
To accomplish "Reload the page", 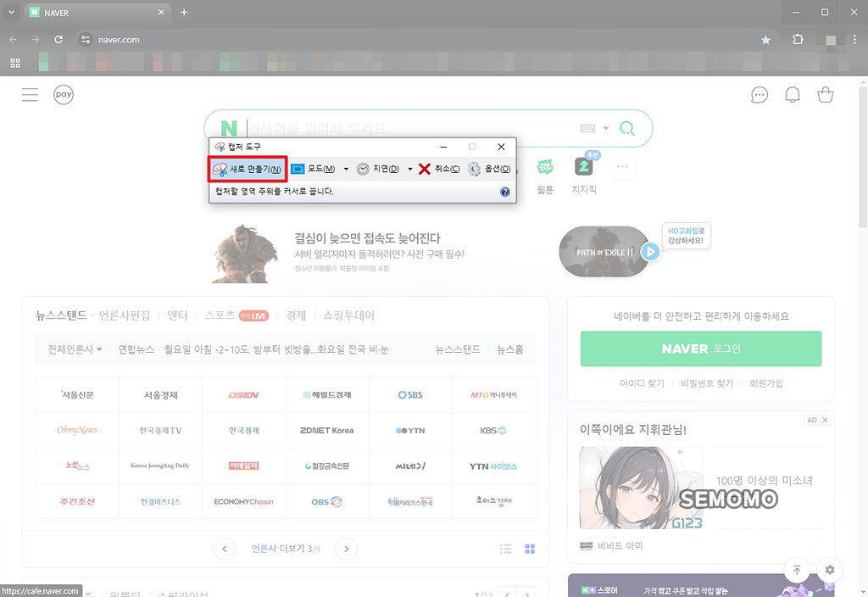I will 58,39.
